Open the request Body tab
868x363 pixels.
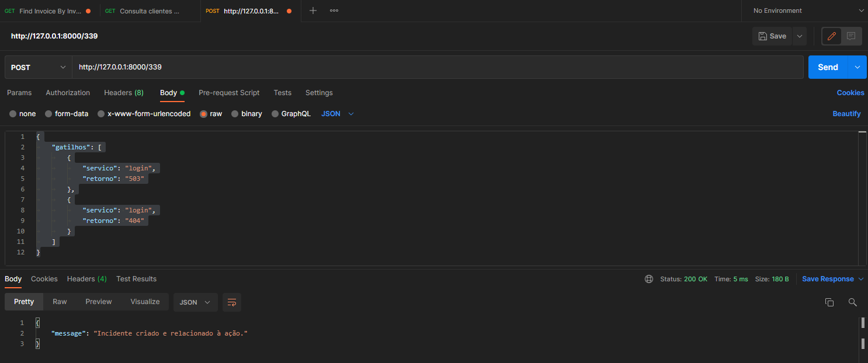point(172,93)
